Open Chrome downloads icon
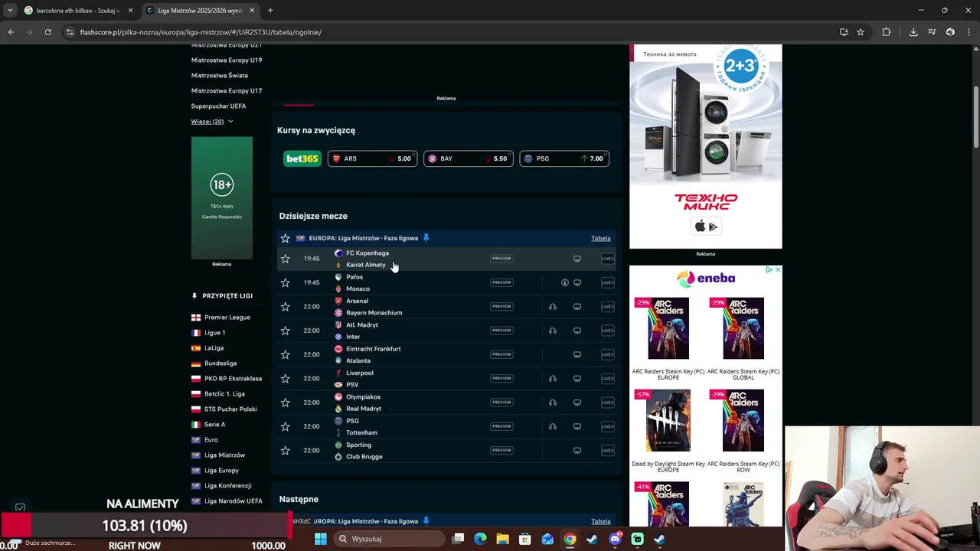 [913, 32]
